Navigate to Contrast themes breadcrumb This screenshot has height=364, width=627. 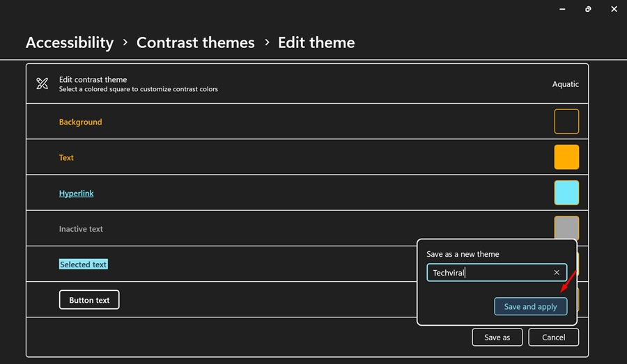tap(196, 42)
